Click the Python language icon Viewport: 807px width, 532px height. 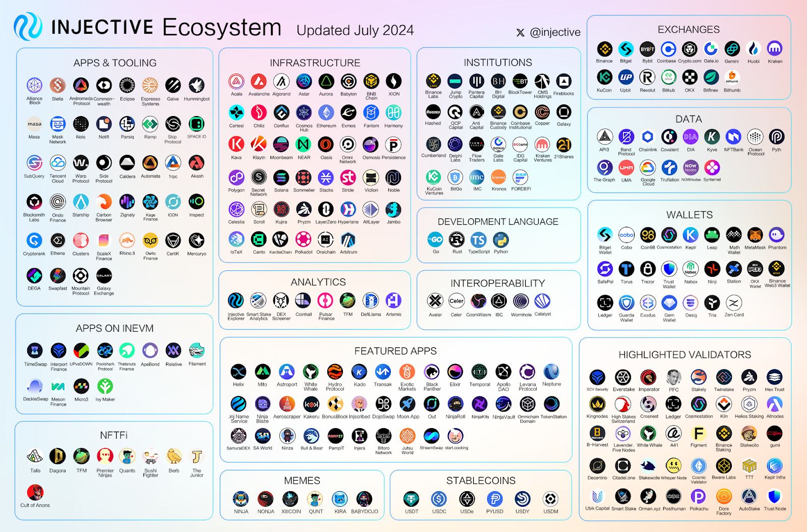pos(501,240)
